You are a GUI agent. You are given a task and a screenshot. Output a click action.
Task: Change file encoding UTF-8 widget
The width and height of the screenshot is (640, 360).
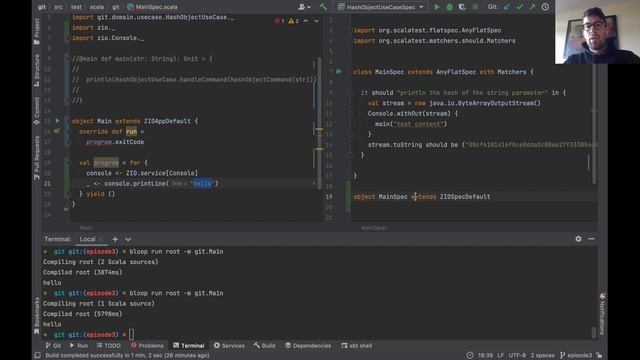(517, 356)
